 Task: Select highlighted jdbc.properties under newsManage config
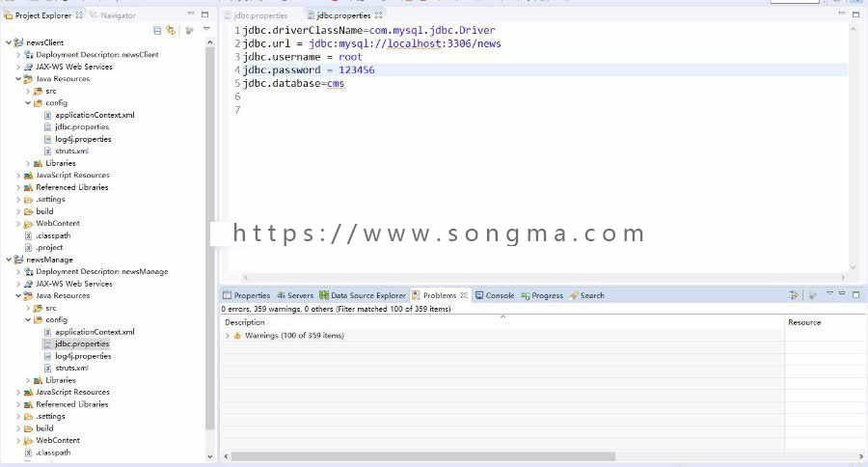(x=82, y=344)
